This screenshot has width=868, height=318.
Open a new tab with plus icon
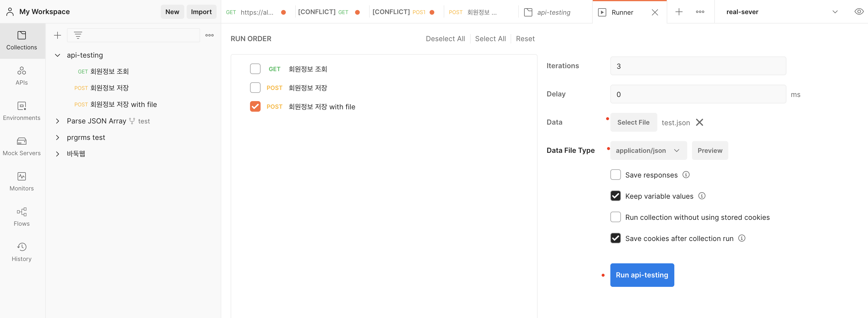tap(679, 12)
